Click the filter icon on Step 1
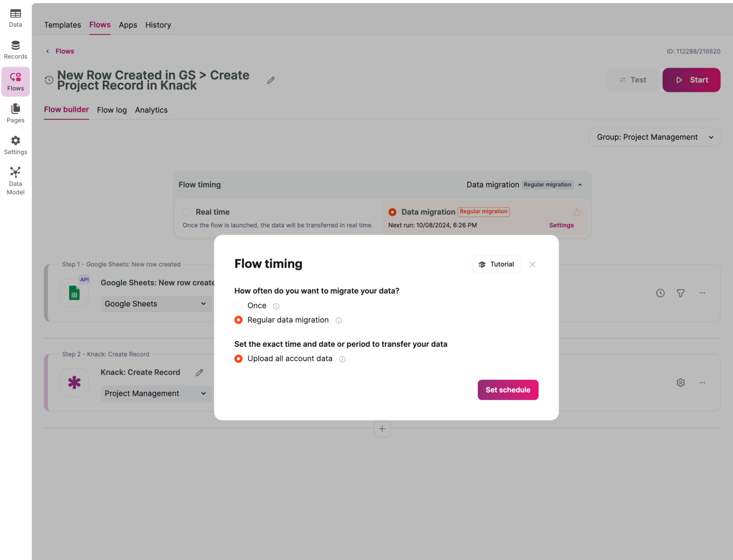Screen dimensions: 733x560 click(x=680, y=293)
